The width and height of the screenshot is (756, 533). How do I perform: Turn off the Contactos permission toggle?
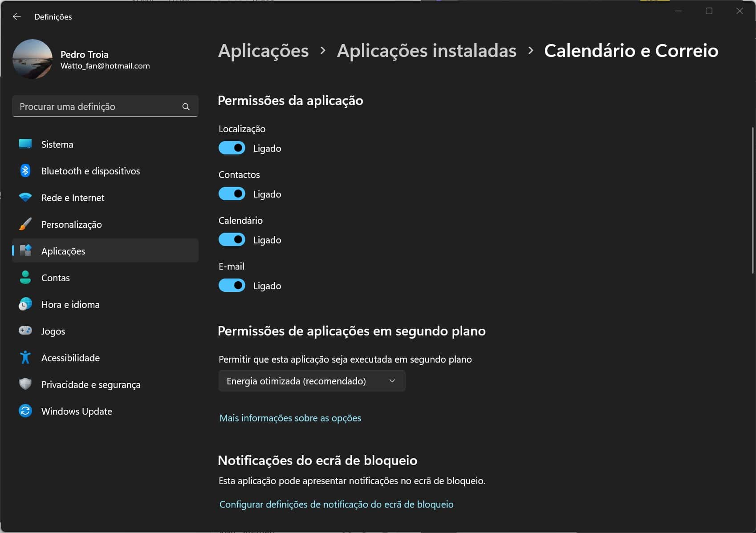click(x=232, y=194)
